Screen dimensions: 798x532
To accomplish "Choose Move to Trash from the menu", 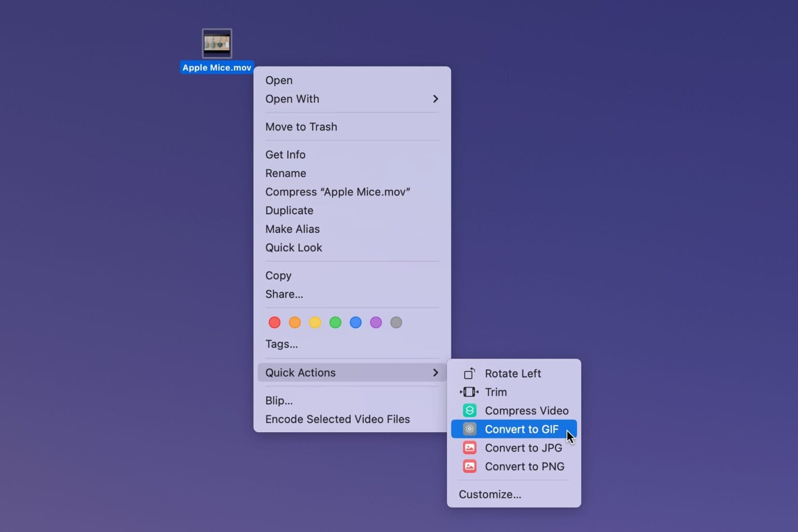I will pos(301,127).
